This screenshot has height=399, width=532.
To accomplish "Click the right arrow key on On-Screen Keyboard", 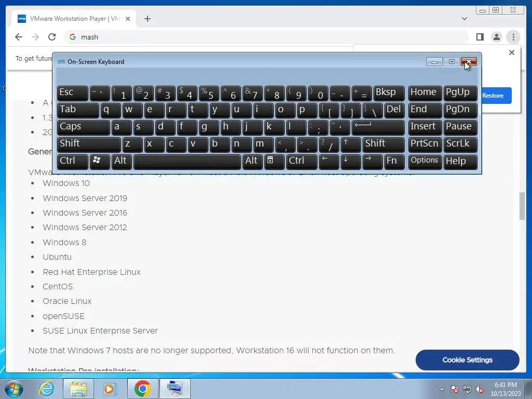I will pyautogui.click(x=372, y=162).
